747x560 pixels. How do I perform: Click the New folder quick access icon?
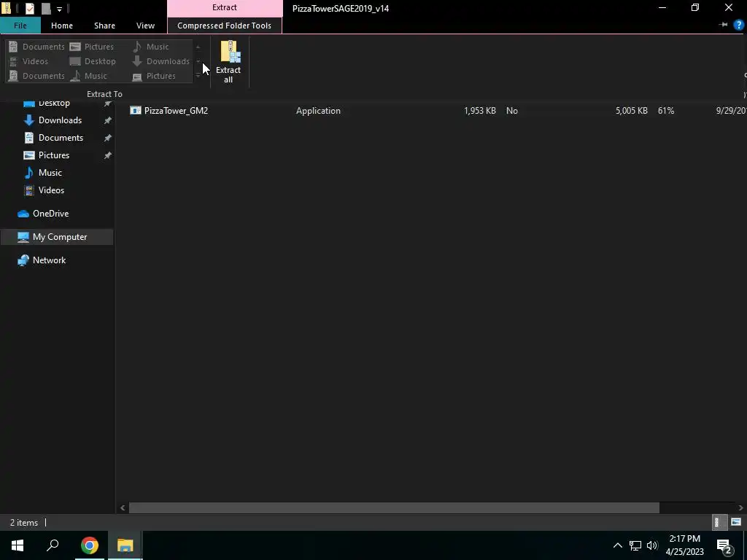(46, 8)
